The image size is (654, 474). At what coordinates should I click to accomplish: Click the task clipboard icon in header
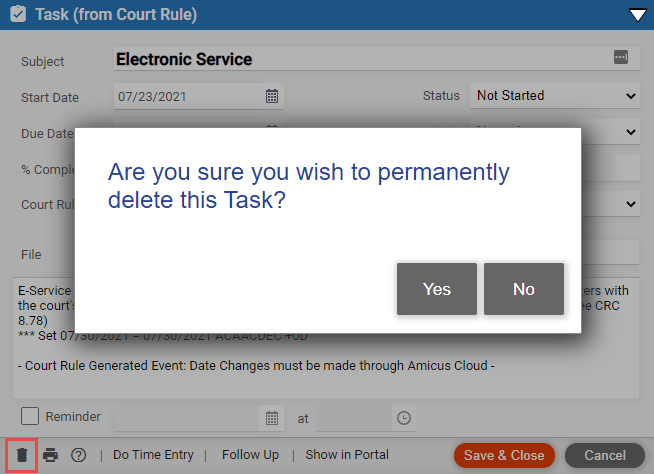point(18,14)
